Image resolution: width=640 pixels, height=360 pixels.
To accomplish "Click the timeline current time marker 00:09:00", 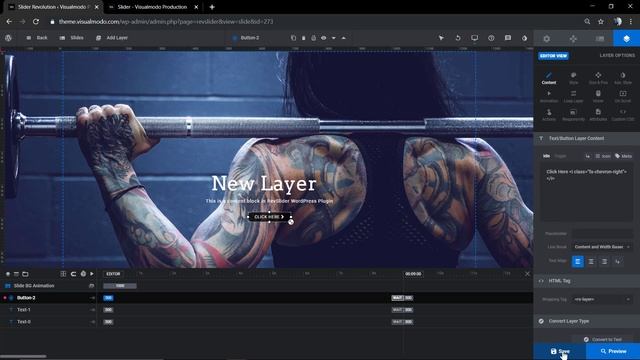I will point(413,274).
